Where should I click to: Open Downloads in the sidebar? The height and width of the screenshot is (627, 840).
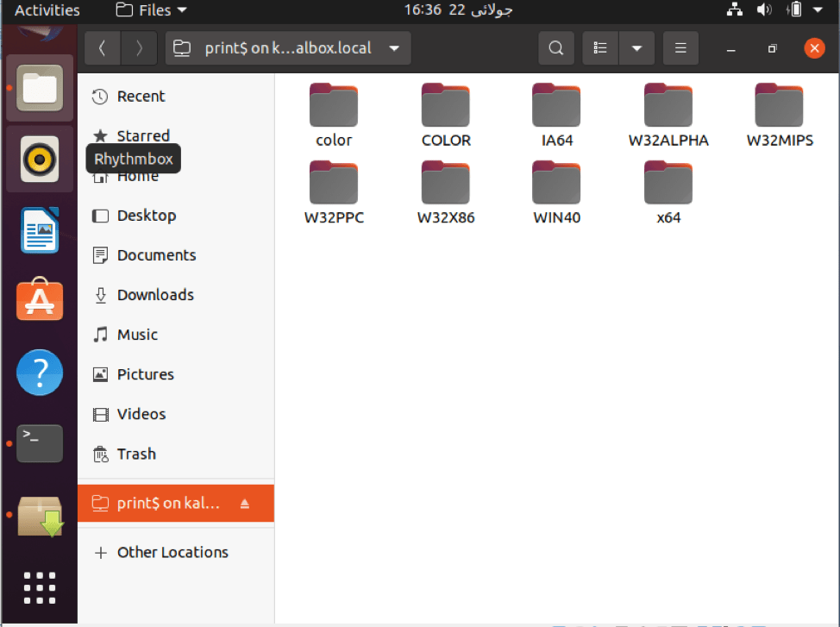[x=176, y=295]
